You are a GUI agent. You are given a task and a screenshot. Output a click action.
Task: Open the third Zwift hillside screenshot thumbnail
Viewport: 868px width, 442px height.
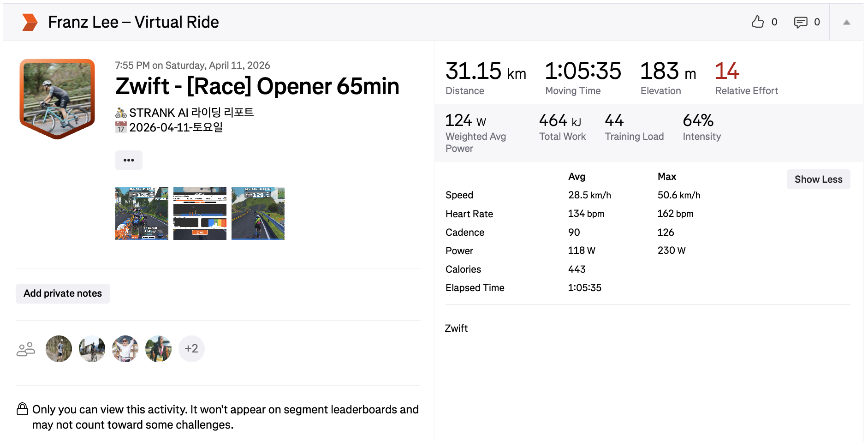pos(258,213)
